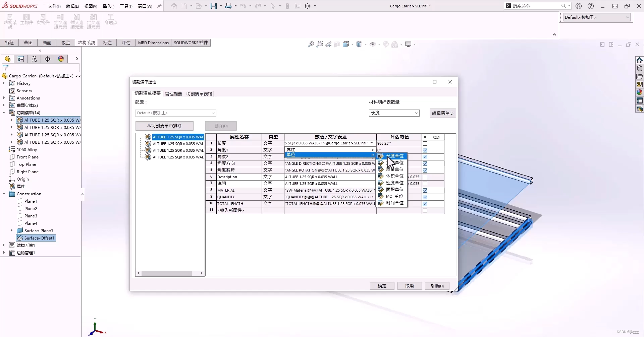Click the Home icon in the top toolbar
The image size is (644, 337).
(x=174, y=6)
